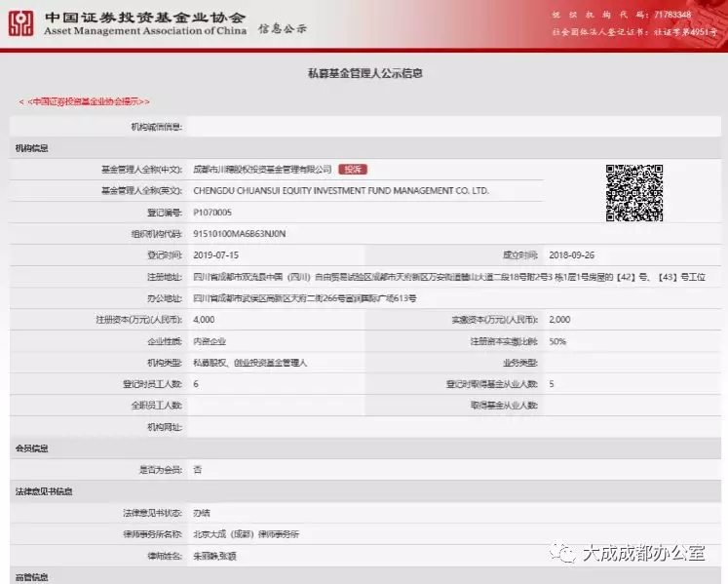This screenshot has width=728, height=584.
Task: Select registered capital value 4,000
Action: [x=204, y=320]
